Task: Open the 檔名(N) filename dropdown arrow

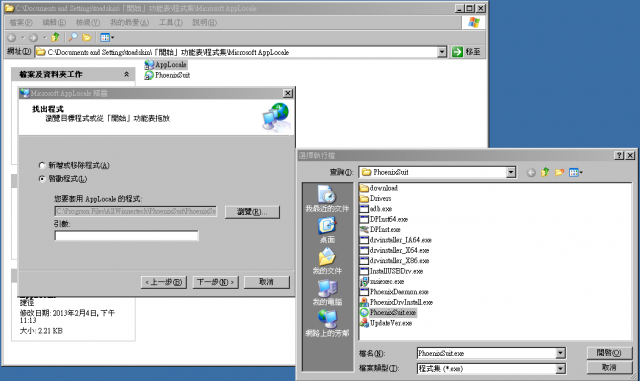Action: click(x=560, y=353)
